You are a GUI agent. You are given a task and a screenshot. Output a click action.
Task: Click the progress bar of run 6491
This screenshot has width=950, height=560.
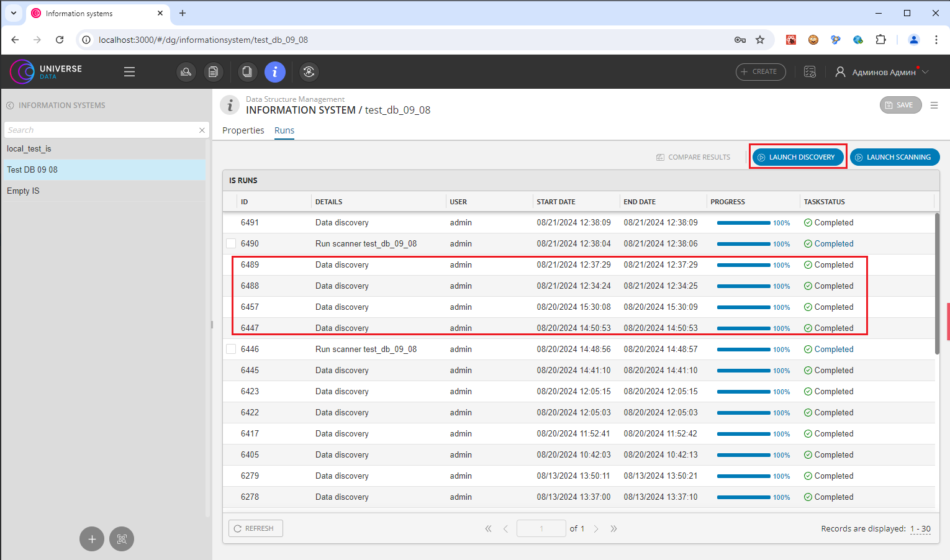(743, 223)
